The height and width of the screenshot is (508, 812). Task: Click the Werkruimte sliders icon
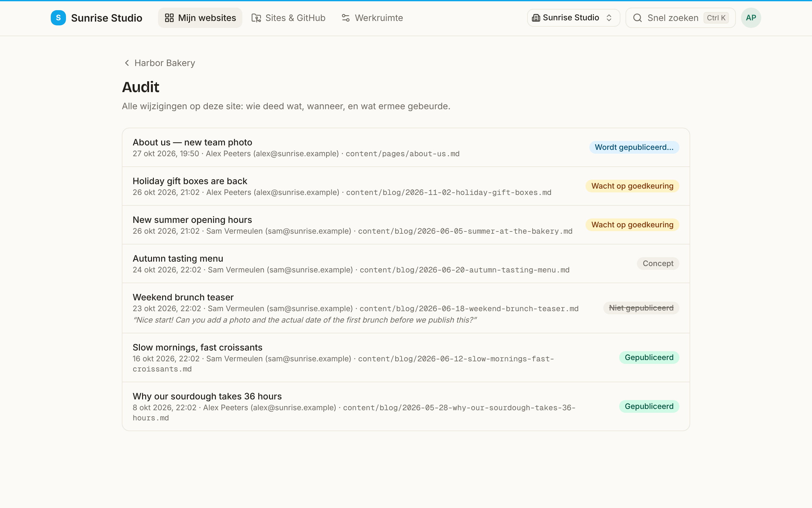346,18
